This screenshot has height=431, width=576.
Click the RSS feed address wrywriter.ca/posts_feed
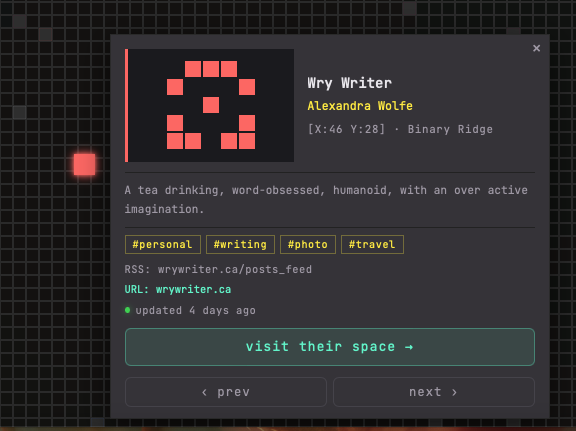click(235, 269)
